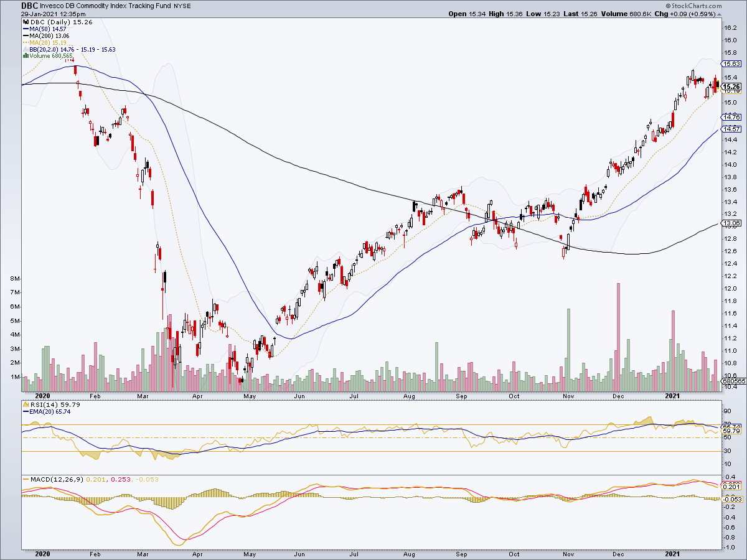Click the Volume 680.6K header value
The height and width of the screenshot is (560, 747).
[x=626, y=14]
